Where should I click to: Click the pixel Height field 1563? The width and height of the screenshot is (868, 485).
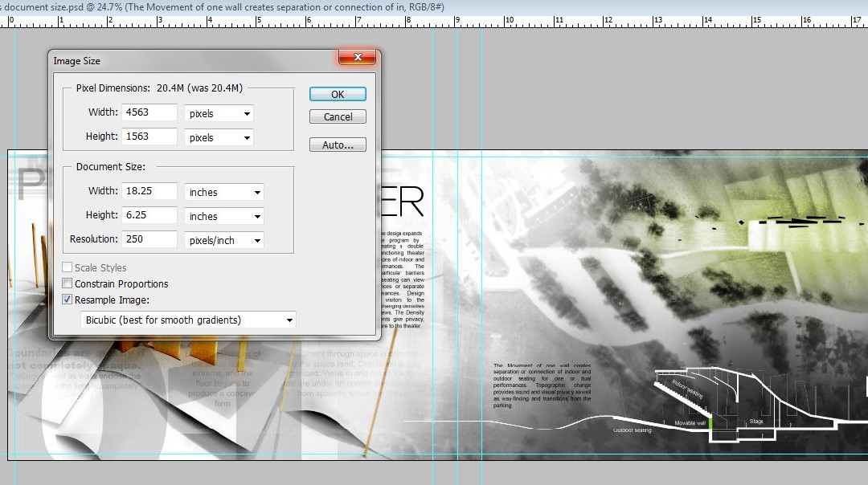coord(149,137)
